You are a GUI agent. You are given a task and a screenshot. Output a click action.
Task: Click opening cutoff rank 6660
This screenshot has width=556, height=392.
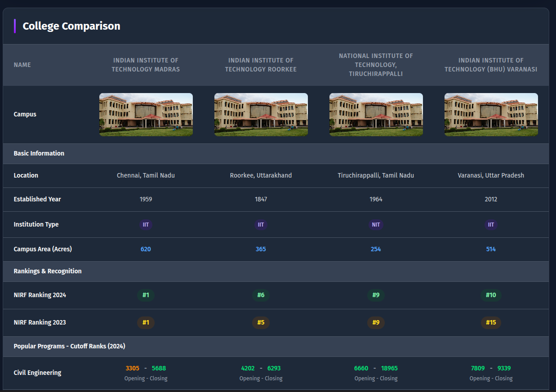click(361, 368)
